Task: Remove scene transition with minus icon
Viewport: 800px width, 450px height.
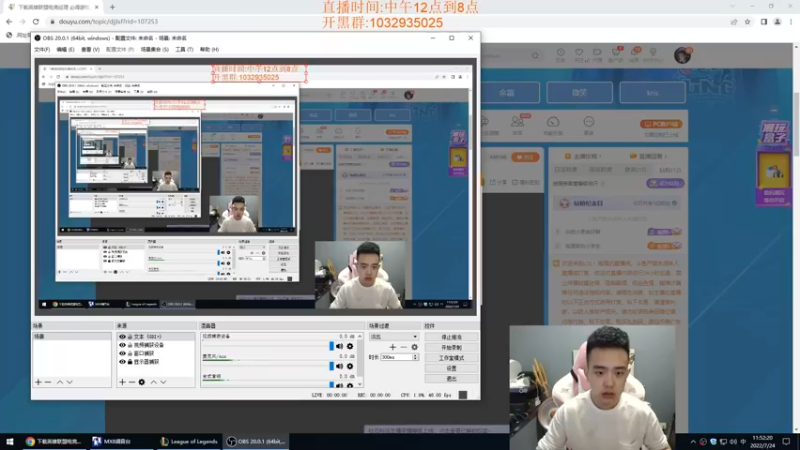Action: pyautogui.click(x=404, y=347)
